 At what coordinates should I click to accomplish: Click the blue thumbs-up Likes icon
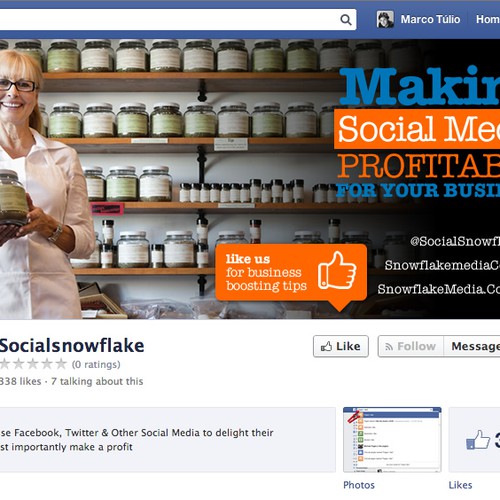(x=478, y=440)
